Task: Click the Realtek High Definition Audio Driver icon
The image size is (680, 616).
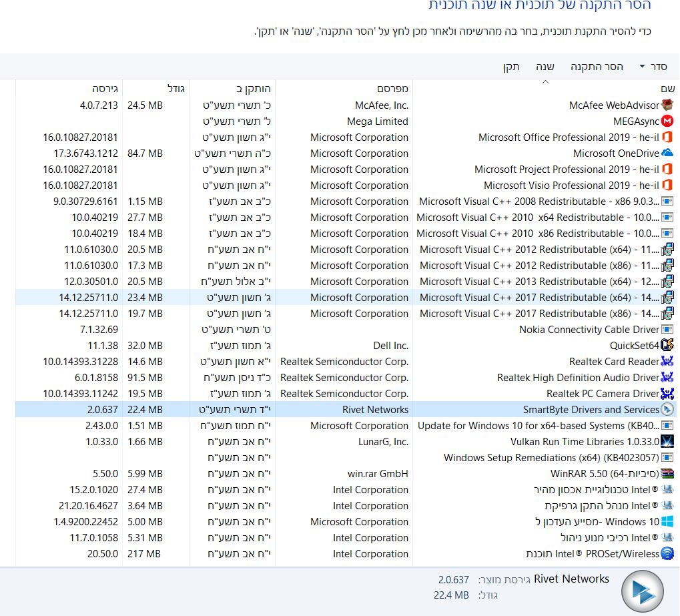Action: click(667, 378)
